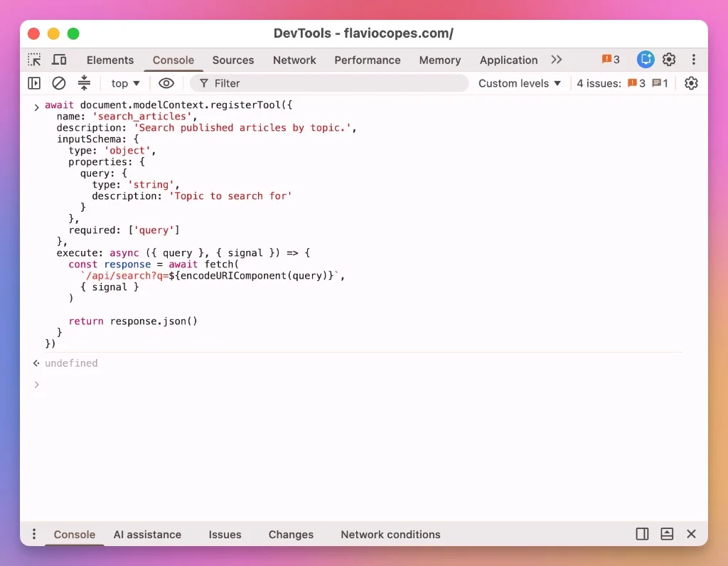The width and height of the screenshot is (728, 566).
Task: Toggle the drawer expand layout icon
Action: click(x=667, y=534)
